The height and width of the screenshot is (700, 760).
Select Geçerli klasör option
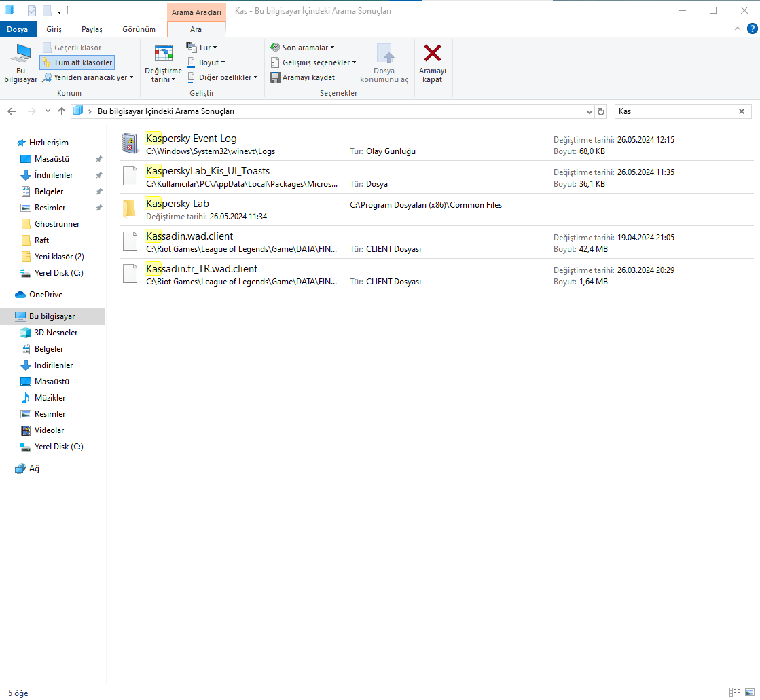click(72, 48)
